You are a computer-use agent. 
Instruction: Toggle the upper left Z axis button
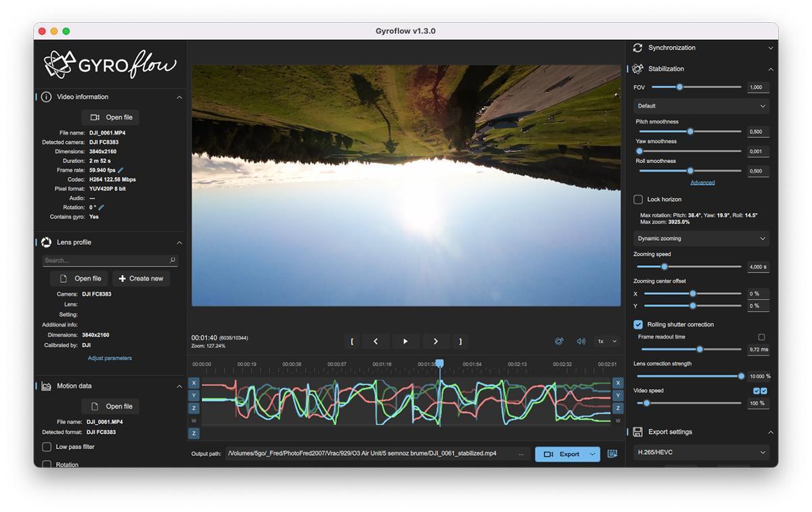click(x=194, y=409)
